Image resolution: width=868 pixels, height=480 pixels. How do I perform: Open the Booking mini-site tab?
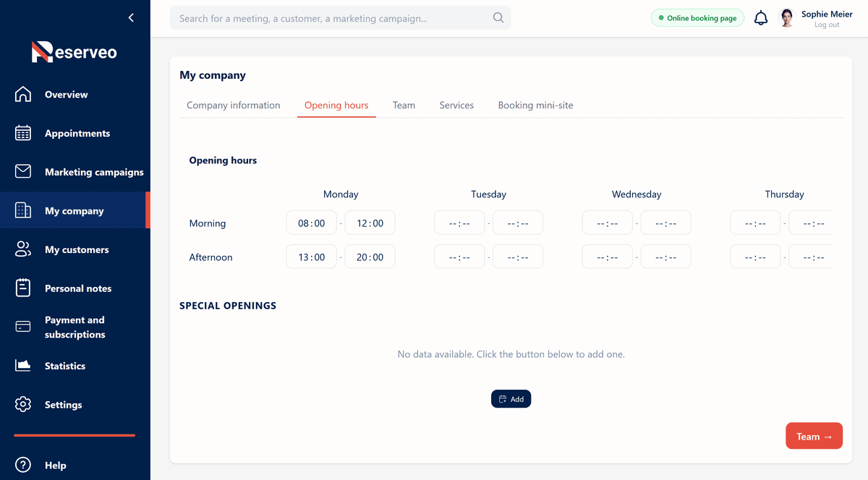(x=535, y=106)
